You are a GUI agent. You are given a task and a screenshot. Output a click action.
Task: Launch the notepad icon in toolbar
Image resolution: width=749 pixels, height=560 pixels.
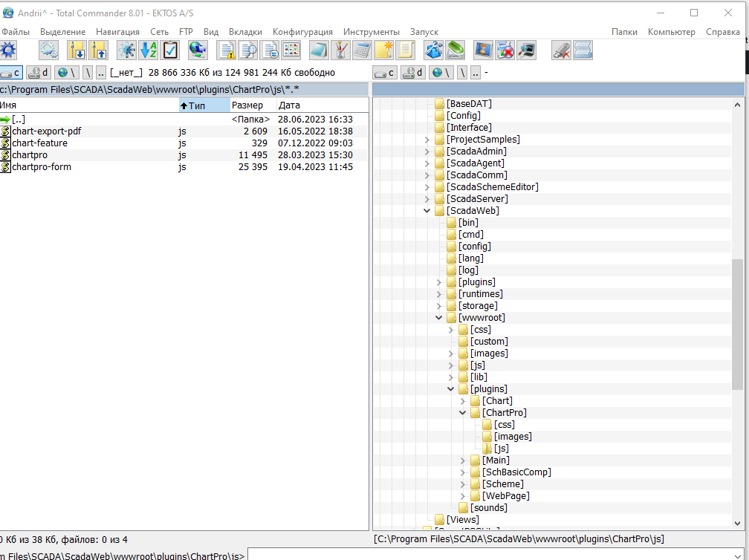pos(319,50)
